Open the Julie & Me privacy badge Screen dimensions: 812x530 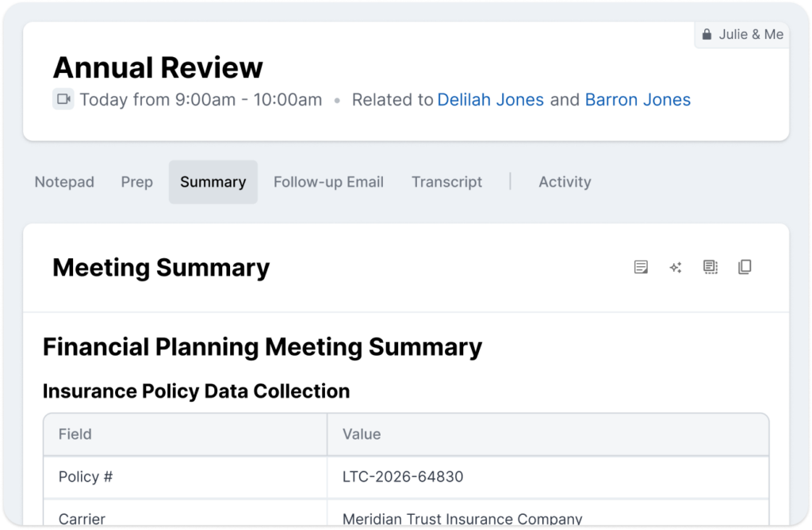point(741,35)
